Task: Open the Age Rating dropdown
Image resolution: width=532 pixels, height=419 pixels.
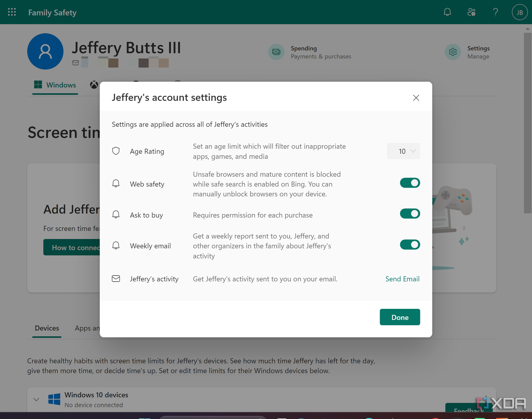Action: (x=403, y=151)
